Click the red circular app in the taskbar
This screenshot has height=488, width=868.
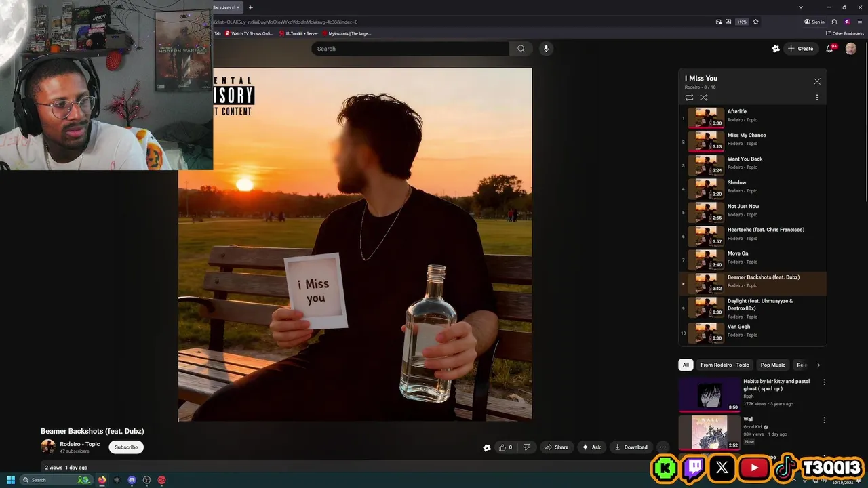(161, 480)
